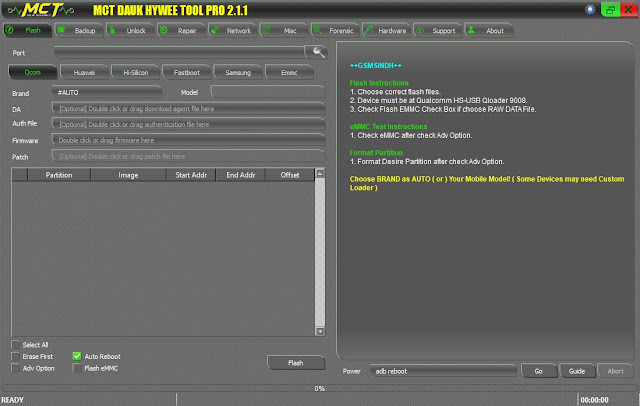
Task: Open the Model dropdown
Action: coord(268,93)
